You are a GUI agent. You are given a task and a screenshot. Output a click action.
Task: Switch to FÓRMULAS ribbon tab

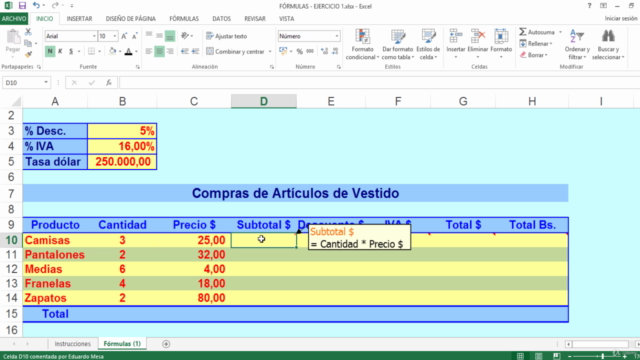coord(184,19)
